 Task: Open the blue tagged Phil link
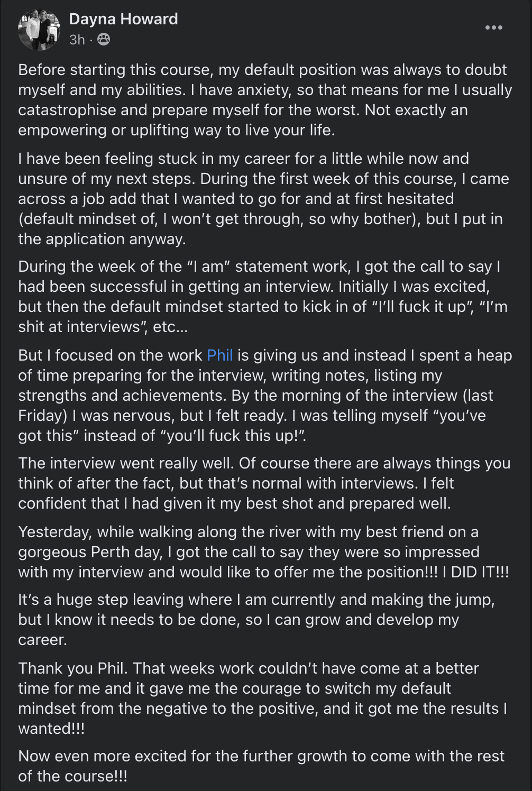(x=219, y=355)
